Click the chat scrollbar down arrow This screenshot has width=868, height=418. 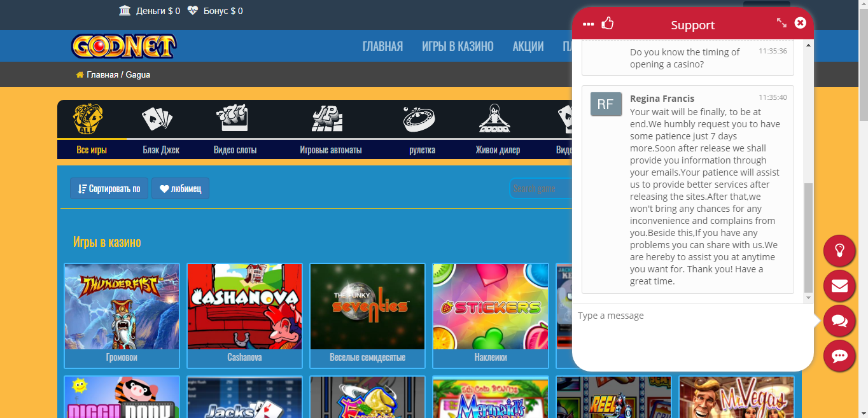[808, 298]
